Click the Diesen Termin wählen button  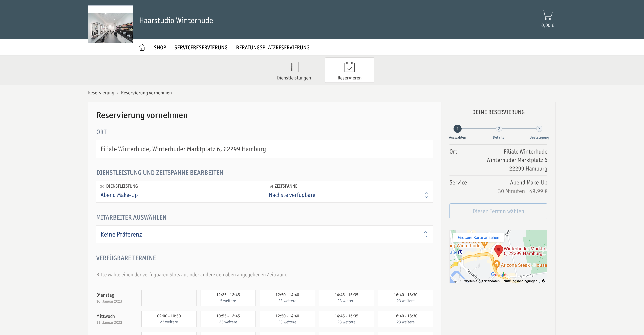tap(498, 211)
